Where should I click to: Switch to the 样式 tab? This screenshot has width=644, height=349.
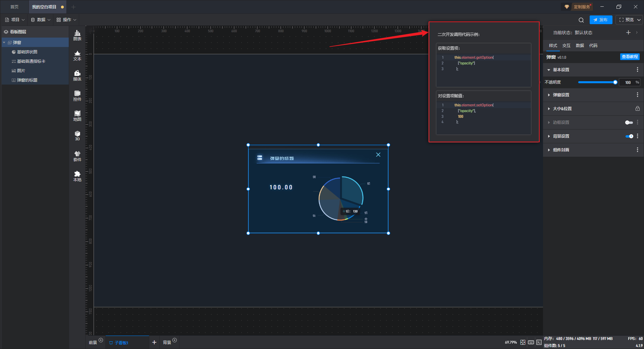click(x=553, y=46)
